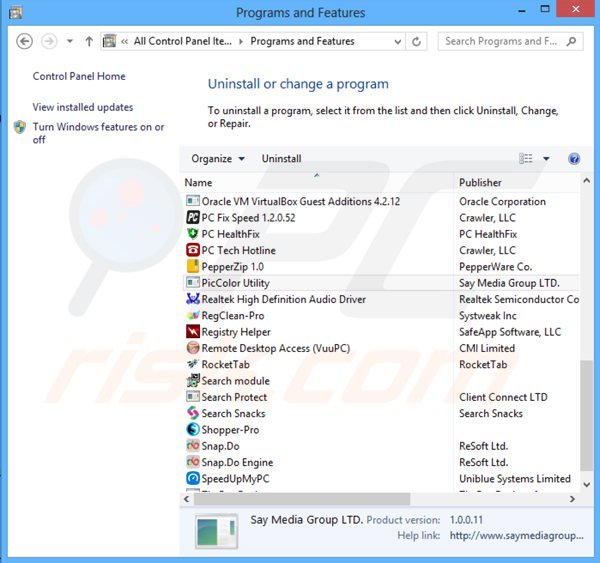Click the RegClean-Pro icon

pyautogui.click(x=193, y=315)
